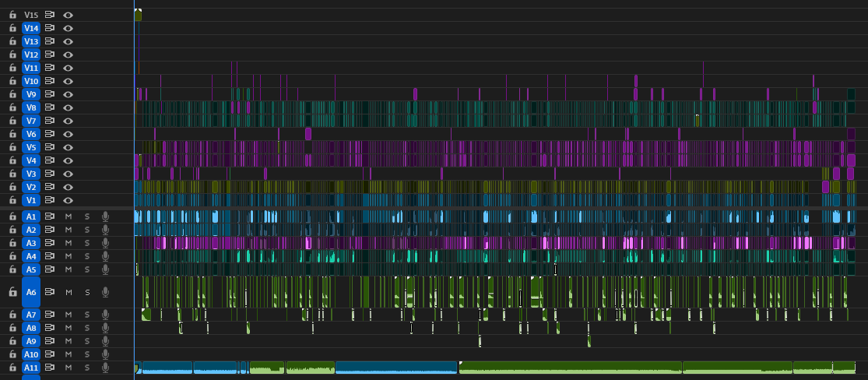
Task: Mute audio track A9
Action: click(69, 341)
